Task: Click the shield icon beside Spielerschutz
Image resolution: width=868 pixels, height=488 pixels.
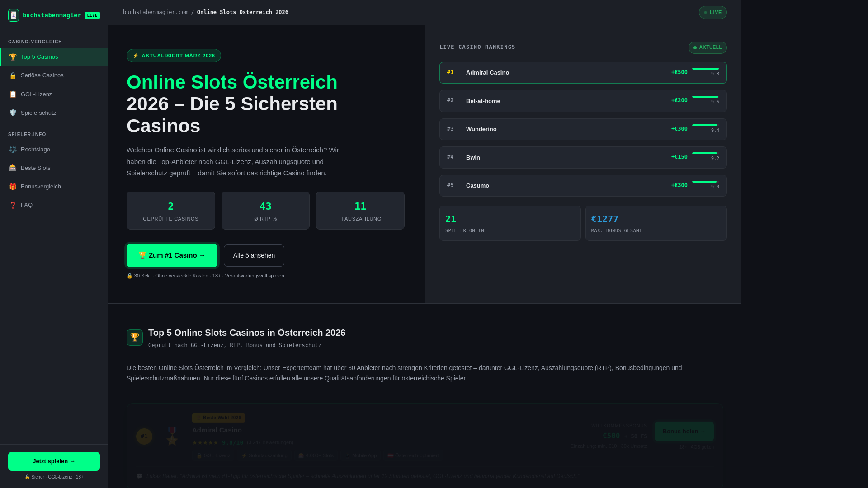Action: click(x=13, y=113)
